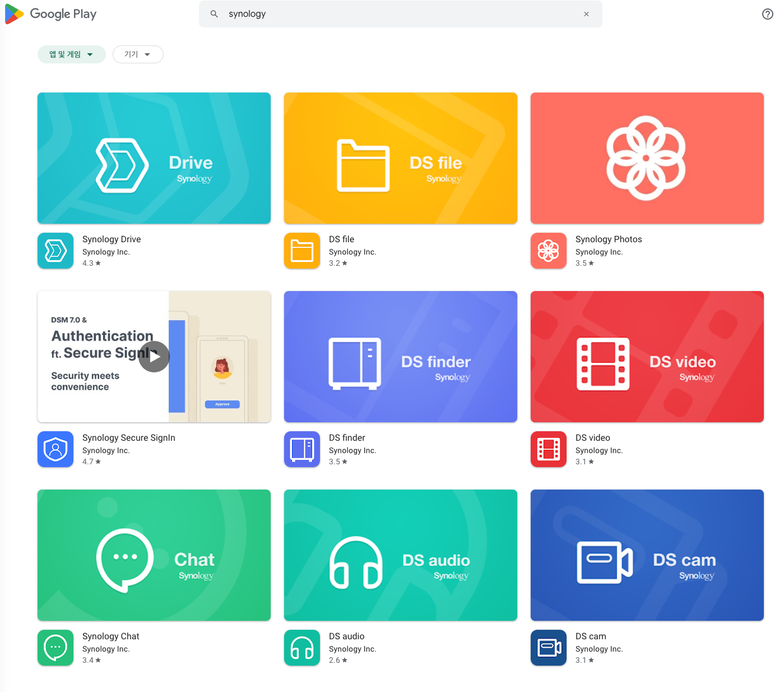784x692 pixels.
Task: Click the 3.2 star rating under DS file
Action: 338,263
